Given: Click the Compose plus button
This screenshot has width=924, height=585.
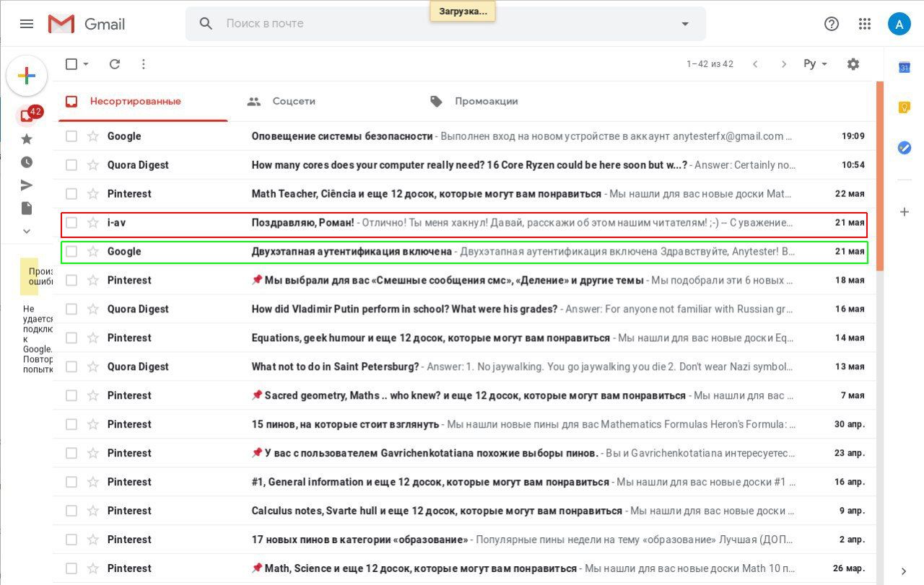Looking at the screenshot, I should pos(27,76).
